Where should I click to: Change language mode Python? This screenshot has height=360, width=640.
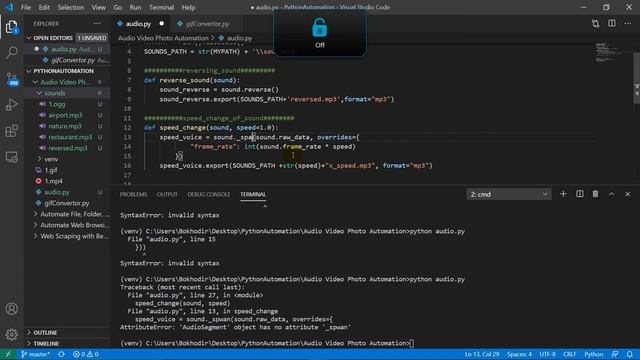(593, 354)
